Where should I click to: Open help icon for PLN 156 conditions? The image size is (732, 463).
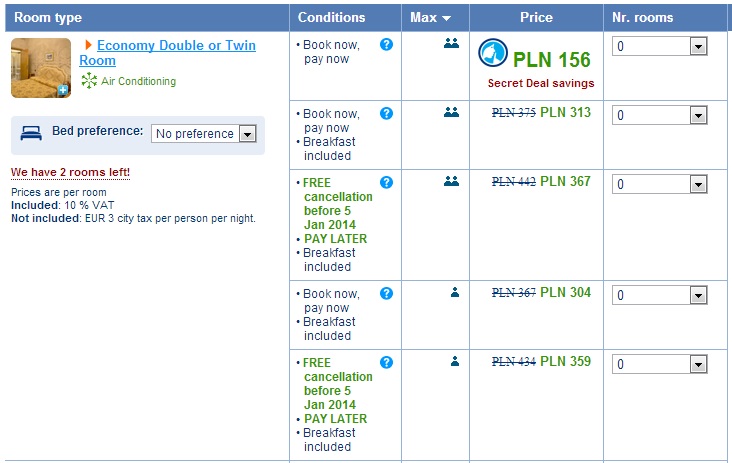(x=387, y=44)
